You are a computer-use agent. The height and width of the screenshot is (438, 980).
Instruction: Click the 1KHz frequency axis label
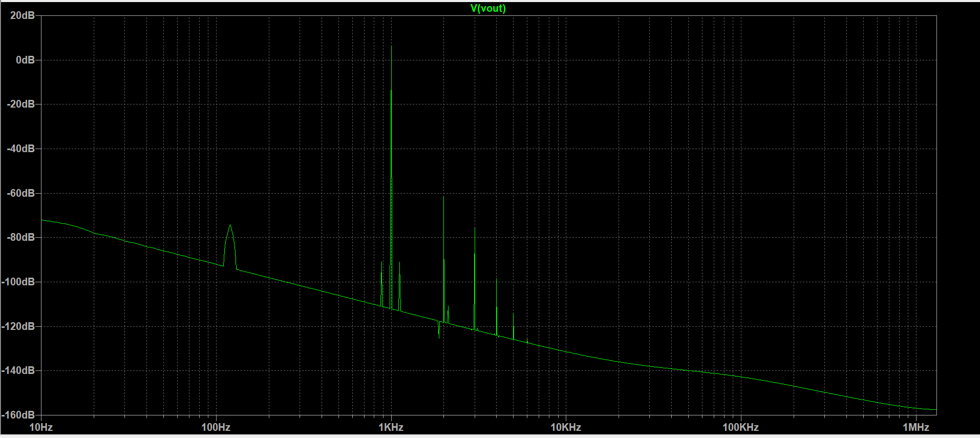coord(391,427)
